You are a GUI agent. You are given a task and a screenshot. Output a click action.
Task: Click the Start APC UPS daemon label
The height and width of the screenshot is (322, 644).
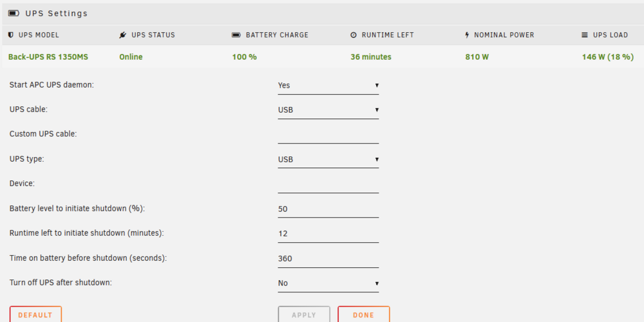[52, 85]
